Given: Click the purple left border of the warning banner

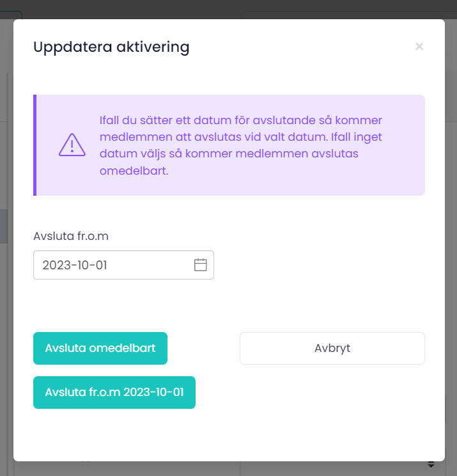Looking at the screenshot, I should click(35, 145).
